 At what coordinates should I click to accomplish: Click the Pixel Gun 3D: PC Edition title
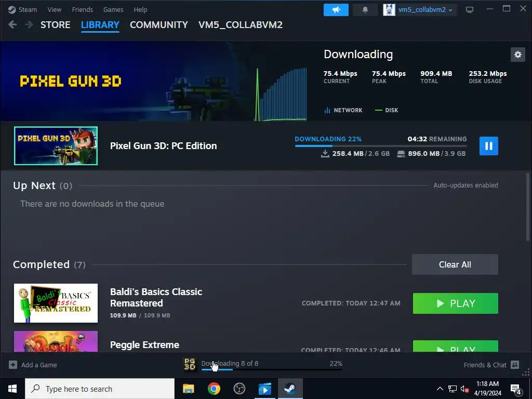click(x=164, y=146)
